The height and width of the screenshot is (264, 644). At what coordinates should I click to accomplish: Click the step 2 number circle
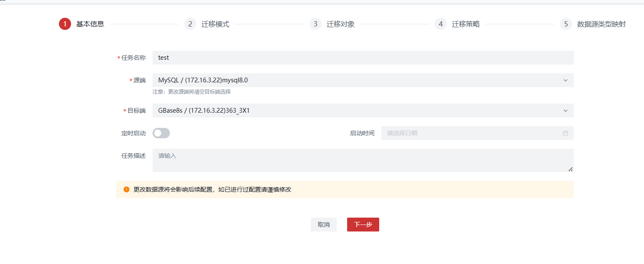[190, 24]
